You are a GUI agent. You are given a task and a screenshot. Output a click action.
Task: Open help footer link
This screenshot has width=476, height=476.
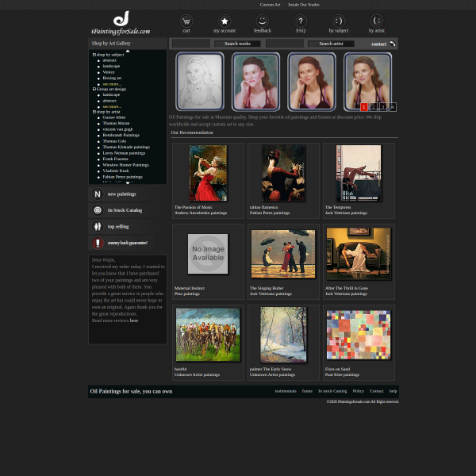pyautogui.click(x=393, y=391)
